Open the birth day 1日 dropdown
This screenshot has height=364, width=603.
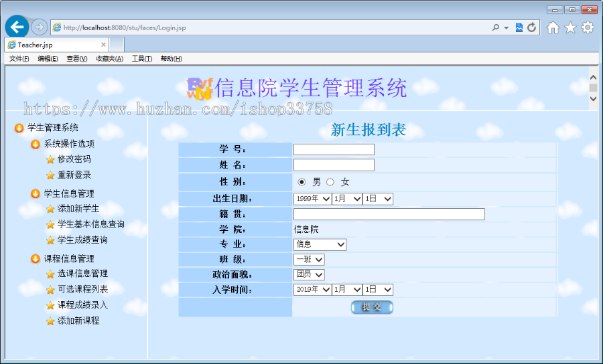point(378,199)
